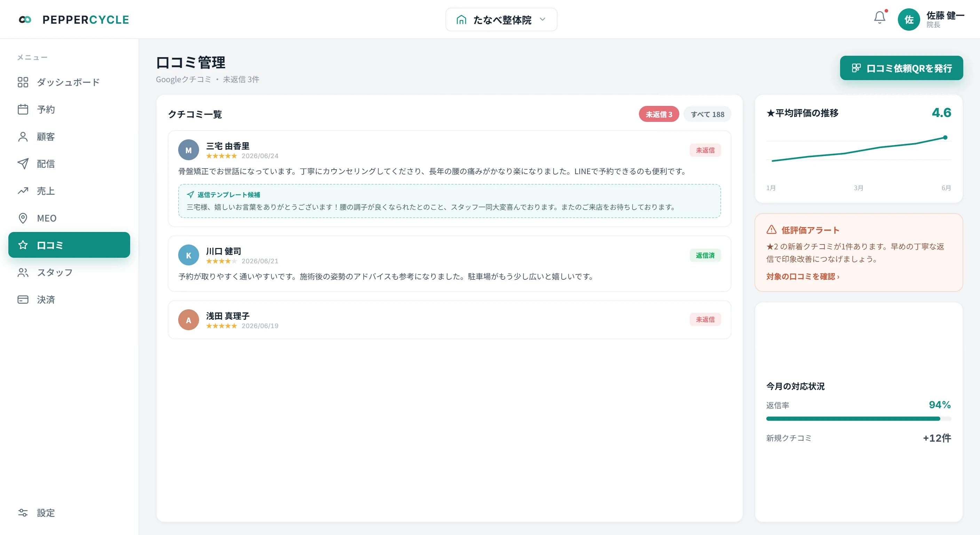Click the 返信率 progress bar
Viewport: 980px width, 535px height.
(859, 418)
